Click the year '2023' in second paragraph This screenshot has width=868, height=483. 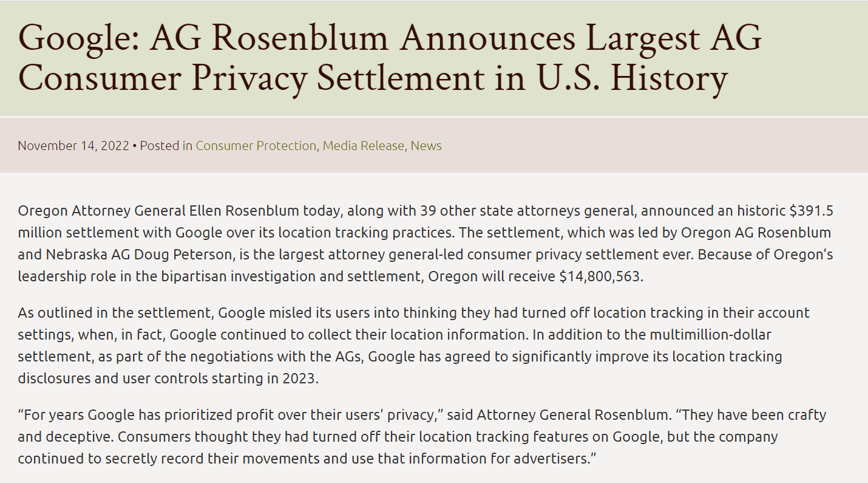click(x=298, y=377)
